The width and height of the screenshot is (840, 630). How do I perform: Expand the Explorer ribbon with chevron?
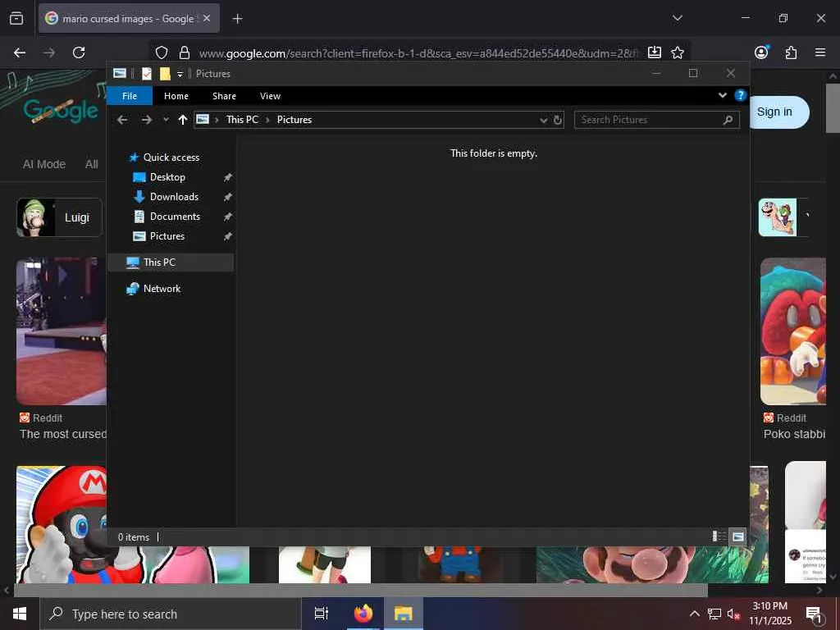722,95
